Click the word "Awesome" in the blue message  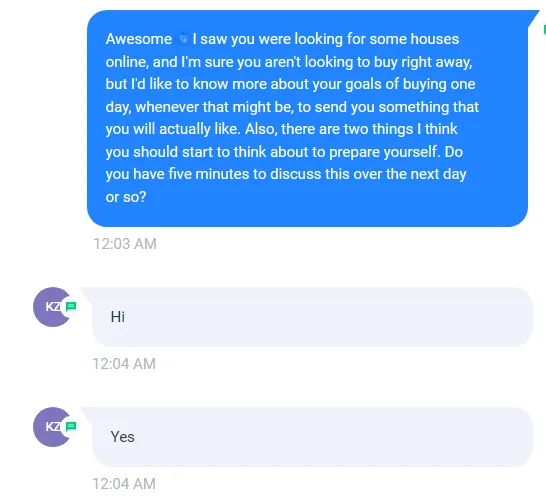click(x=139, y=39)
